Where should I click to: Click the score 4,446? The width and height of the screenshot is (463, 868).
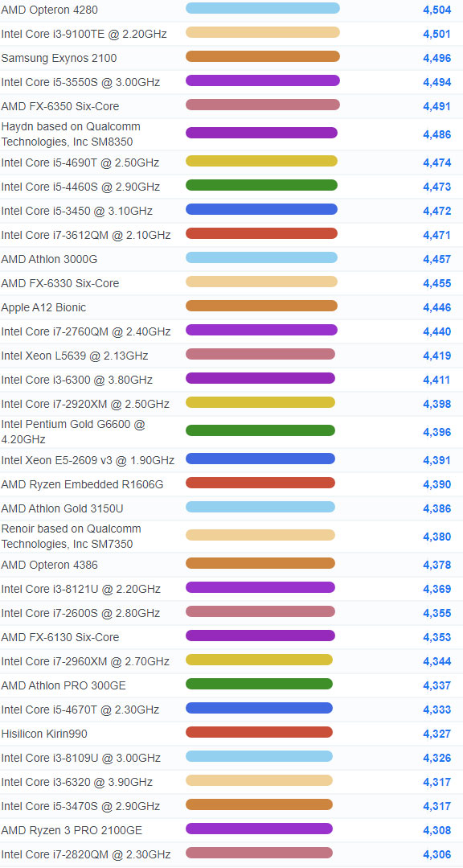pos(437,307)
